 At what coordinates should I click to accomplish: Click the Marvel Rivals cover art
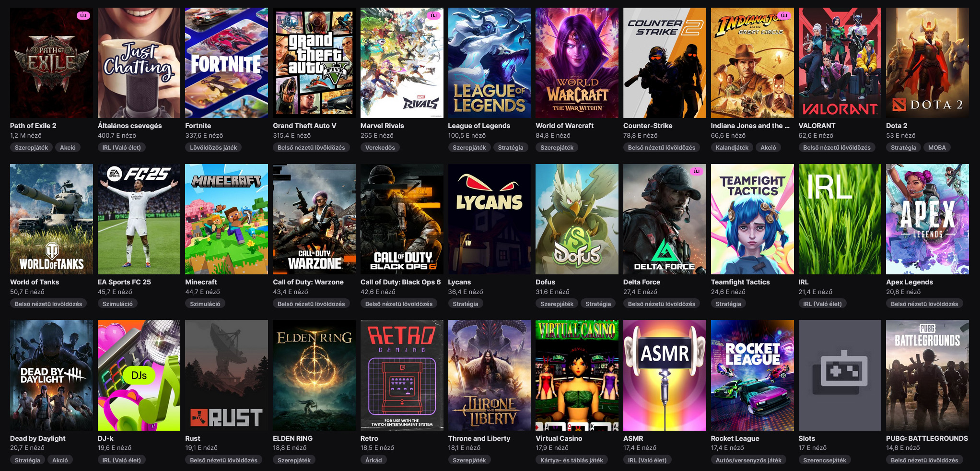point(402,63)
